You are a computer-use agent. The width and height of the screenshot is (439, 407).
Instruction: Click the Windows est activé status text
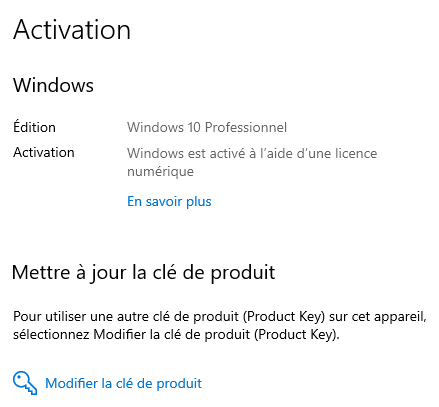(252, 162)
